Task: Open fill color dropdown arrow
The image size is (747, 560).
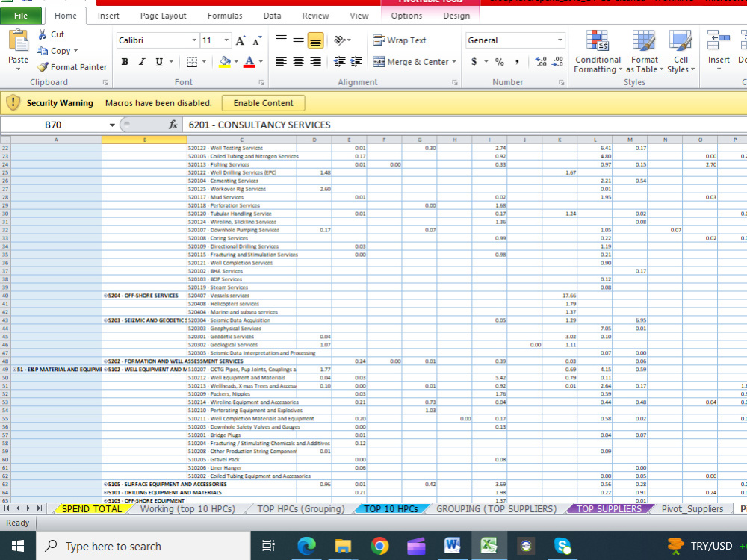Action: (236, 62)
